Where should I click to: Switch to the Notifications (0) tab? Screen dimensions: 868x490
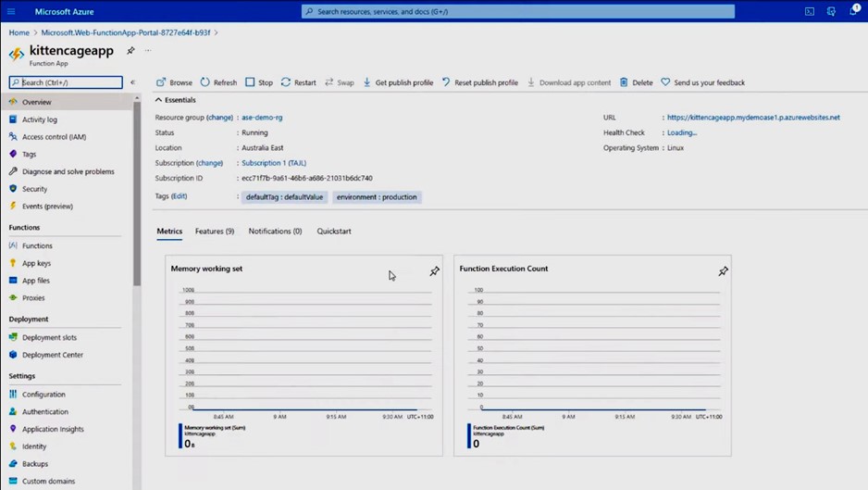click(275, 232)
